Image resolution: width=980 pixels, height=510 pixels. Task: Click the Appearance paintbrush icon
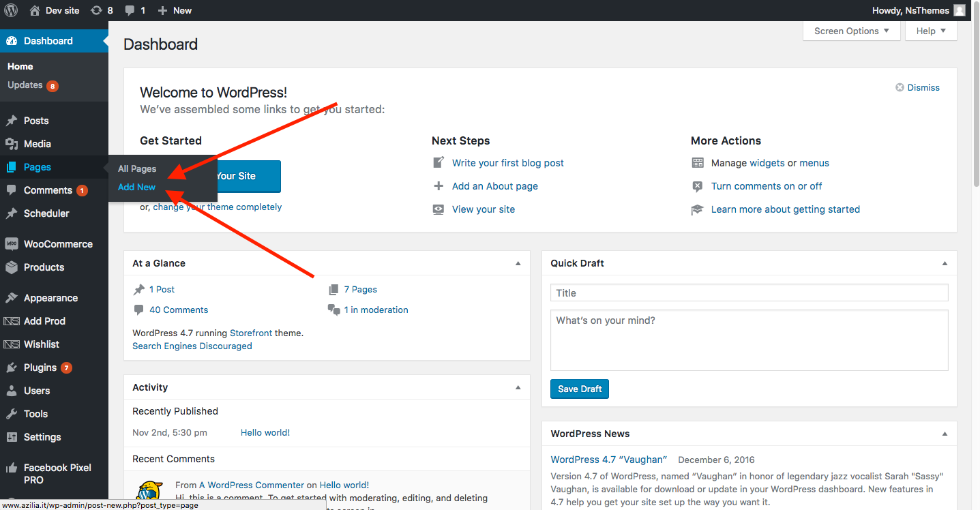12,298
